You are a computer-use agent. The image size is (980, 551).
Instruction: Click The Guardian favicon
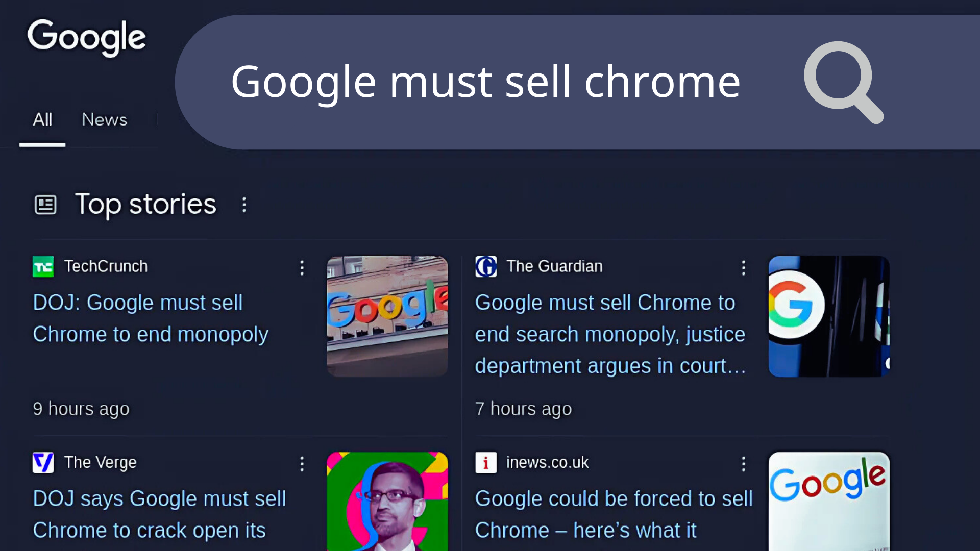click(x=485, y=266)
